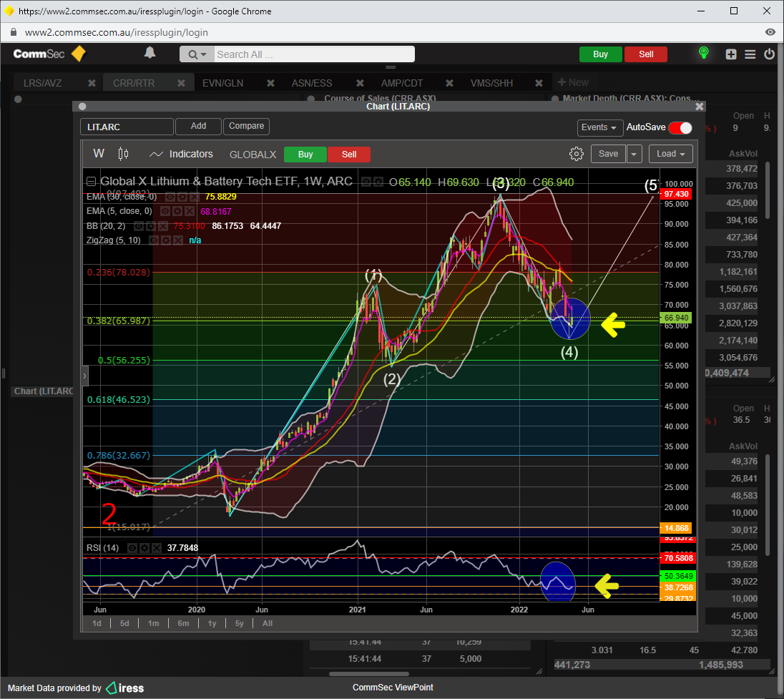Click the power logout icon
Screen dimensions: 784x699
(x=769, y=54)
